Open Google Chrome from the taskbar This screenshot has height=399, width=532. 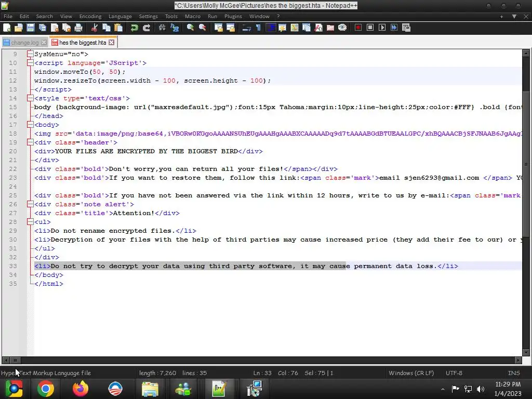point(46,389)
